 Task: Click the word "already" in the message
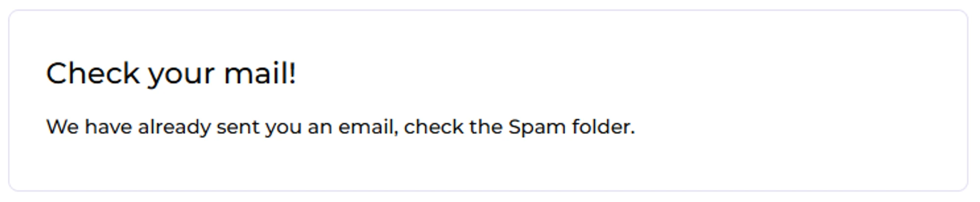coord(174,127)
